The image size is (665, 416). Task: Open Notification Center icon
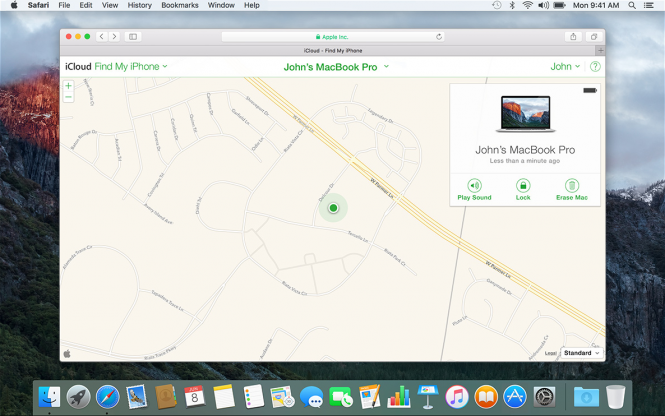point(648,5)
